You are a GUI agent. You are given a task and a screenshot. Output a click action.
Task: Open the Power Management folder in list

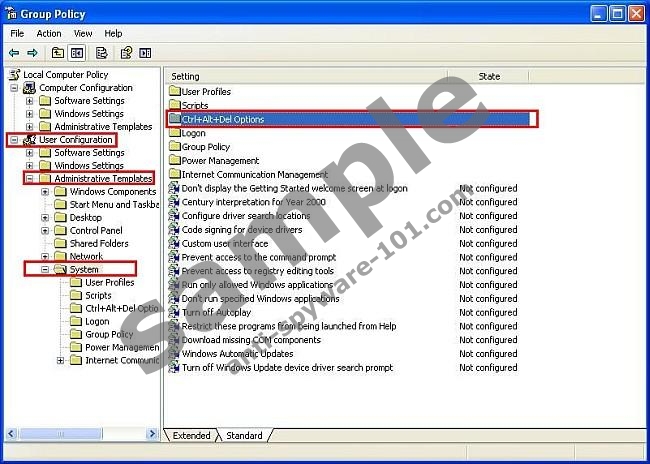220,160
